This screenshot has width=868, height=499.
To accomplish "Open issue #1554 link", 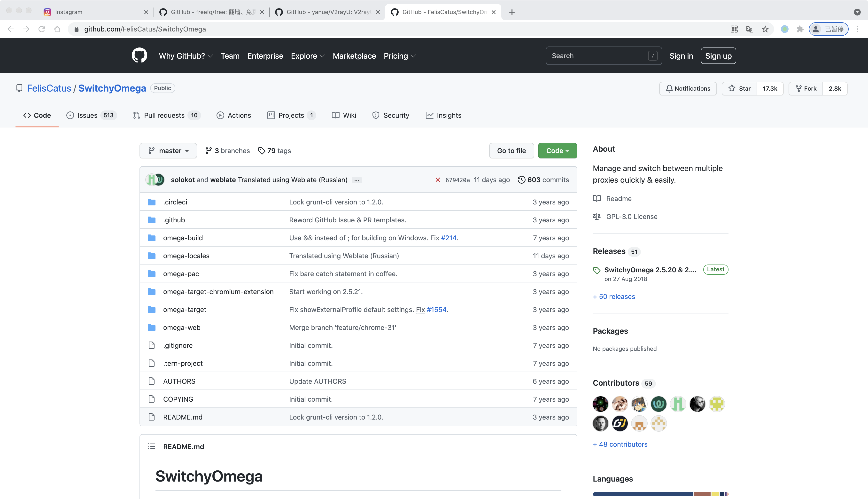I will (436, 310).
